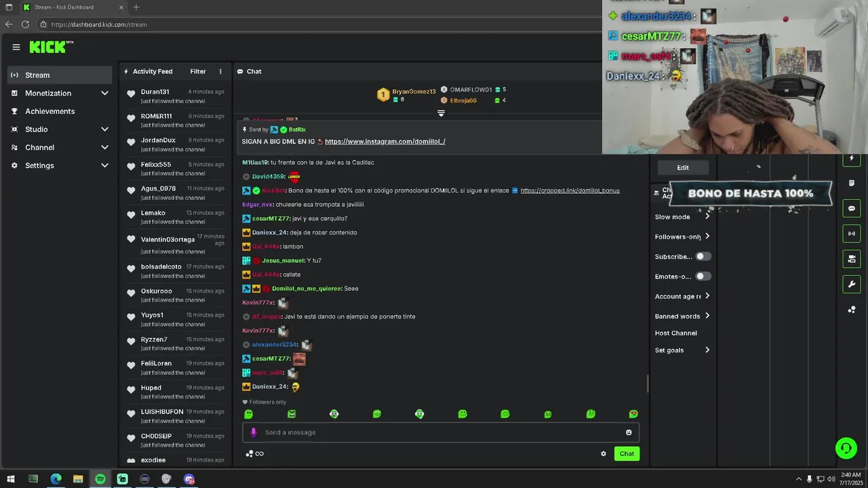The height and width of the screenshot is (488, 868).
Task: Open Followers-only options
Action: [x=682, y=237]
